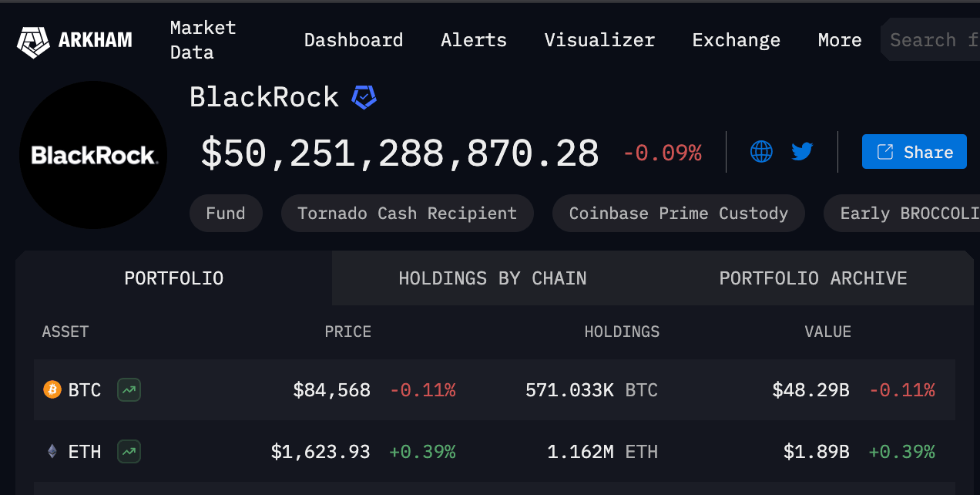
Task: Open the More menu
Action: pos(839,40)
